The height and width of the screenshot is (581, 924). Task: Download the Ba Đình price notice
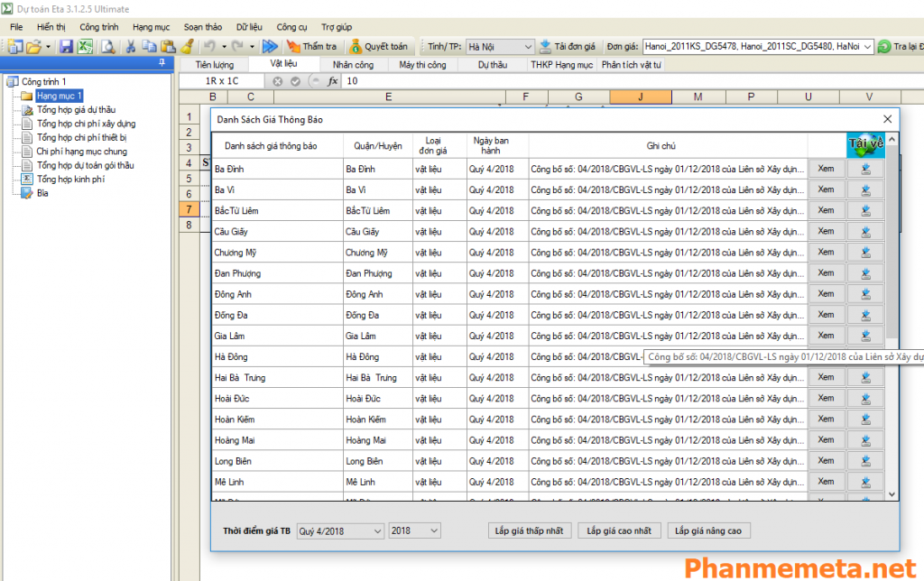(865, 168)
